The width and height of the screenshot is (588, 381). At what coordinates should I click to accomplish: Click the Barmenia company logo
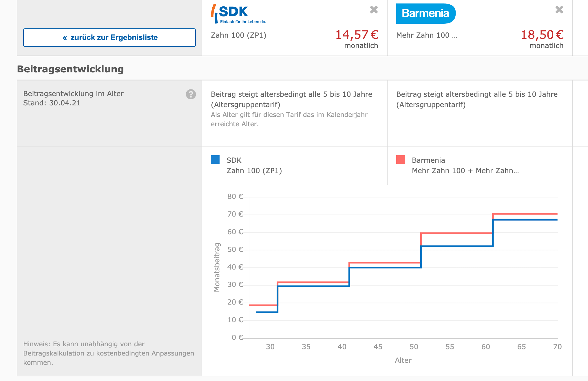[426, 14]
